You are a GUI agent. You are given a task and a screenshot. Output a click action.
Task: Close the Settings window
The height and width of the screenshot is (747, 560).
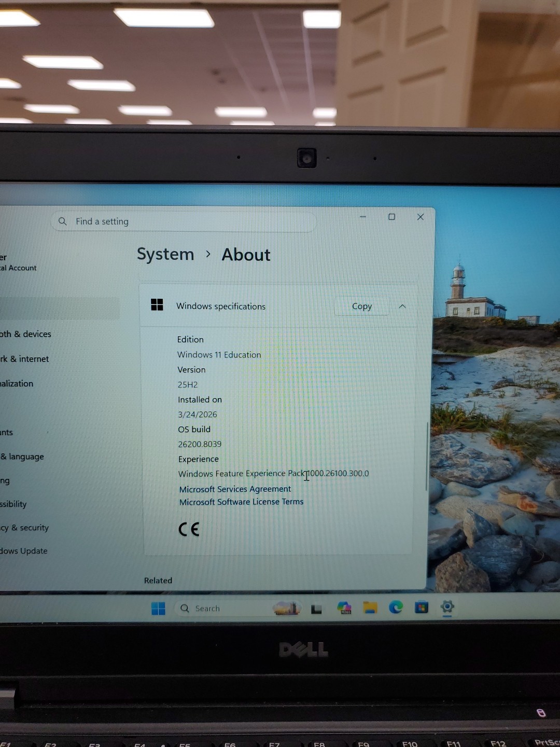pyautogui.click(x=421, y=217)
